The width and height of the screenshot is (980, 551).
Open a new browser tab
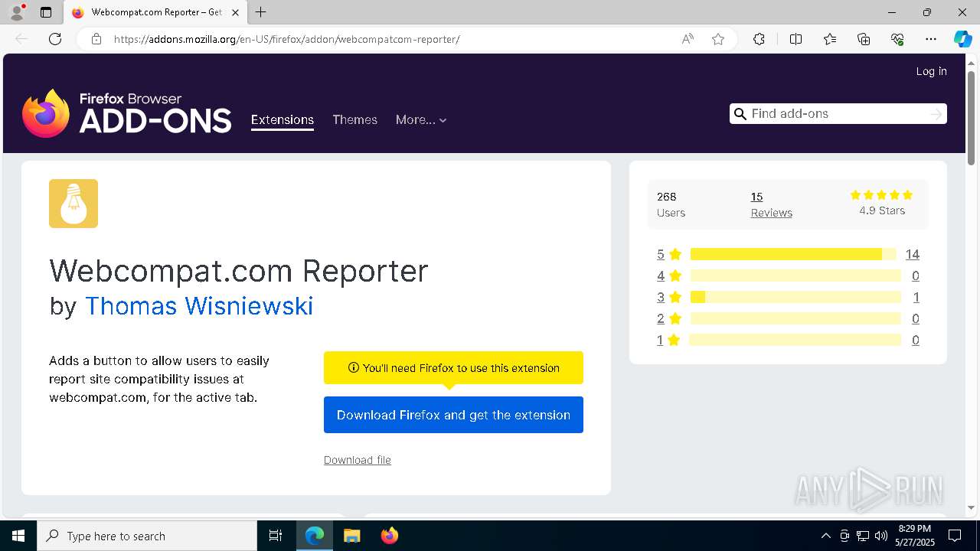[x=261, y=12]
